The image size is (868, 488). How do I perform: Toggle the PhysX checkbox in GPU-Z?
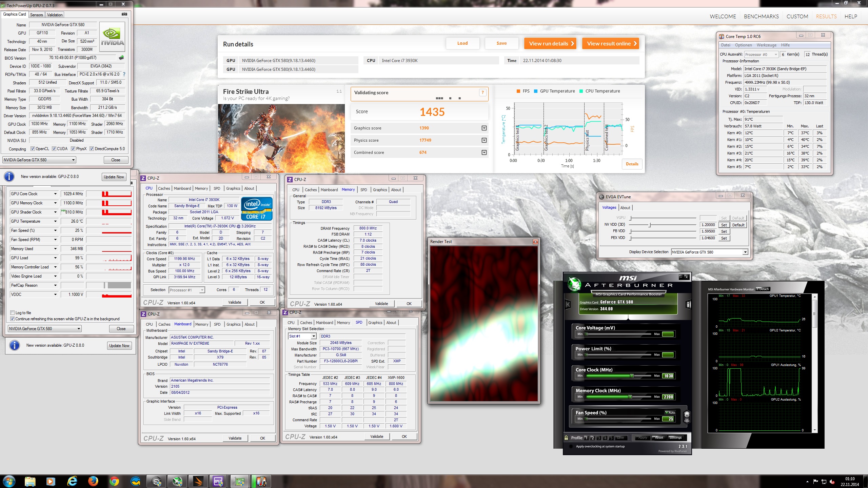(73, 149)
